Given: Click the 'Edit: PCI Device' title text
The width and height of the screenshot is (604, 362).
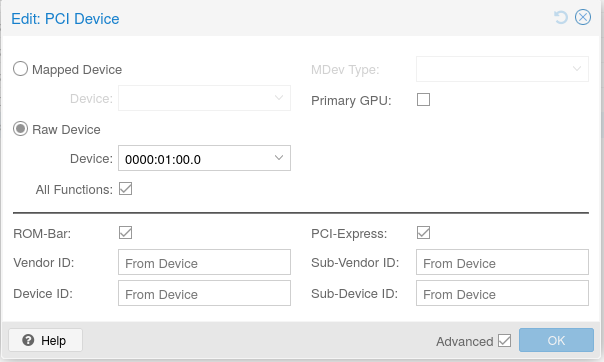Looking at the screenshot, I should (65, 19).
